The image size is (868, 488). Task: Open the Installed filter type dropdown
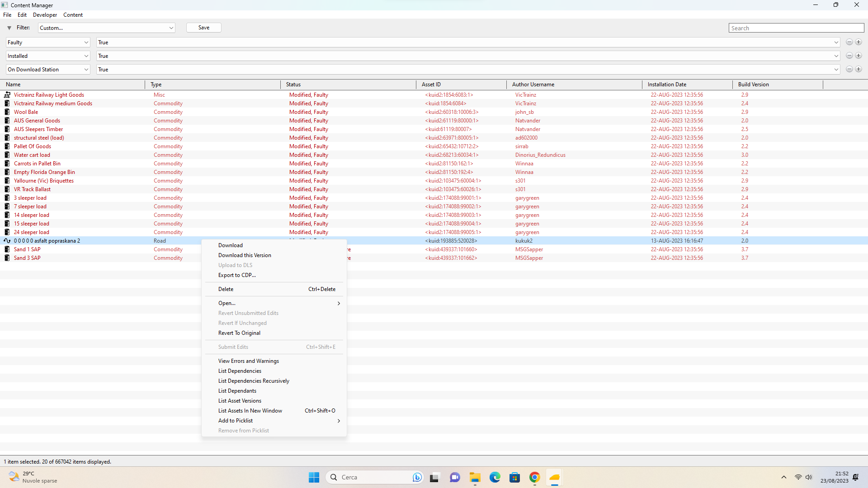(x=48, y=56)
